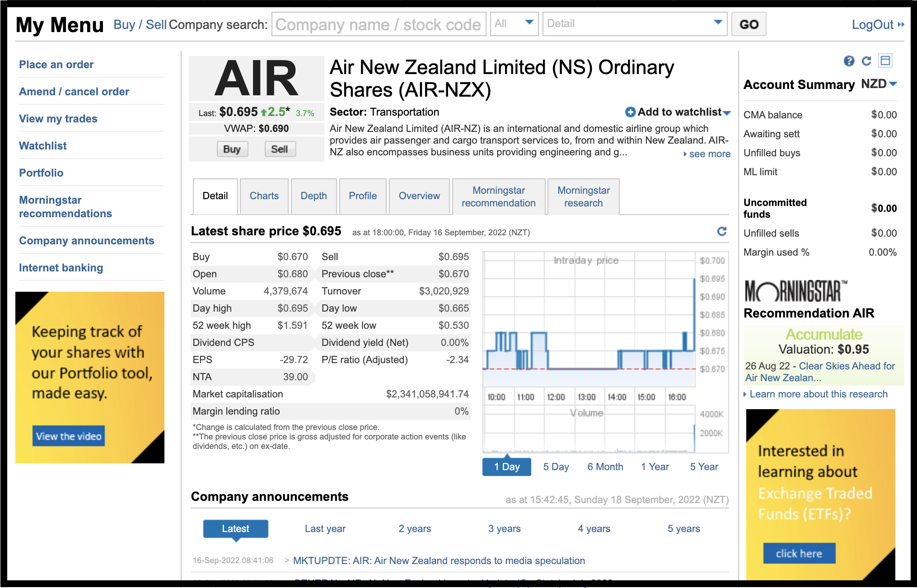
Task: Click the Buy button for AIR shares
Action: tap(232, 149)
